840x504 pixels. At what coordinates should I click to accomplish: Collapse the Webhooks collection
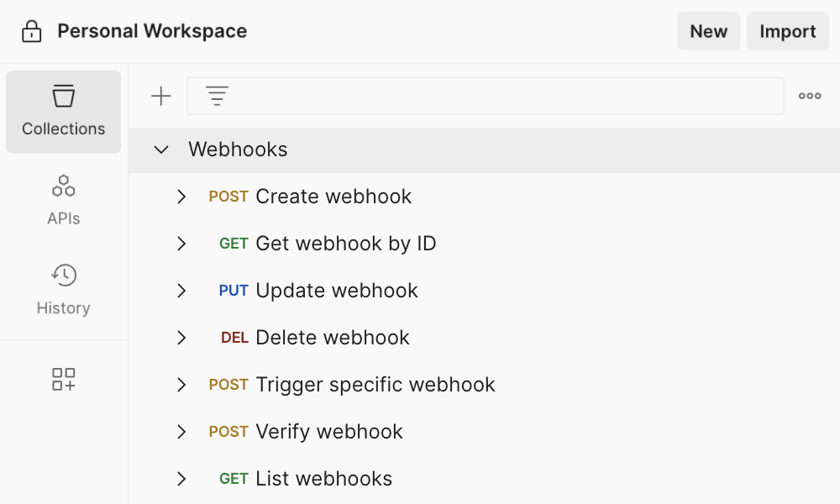point(161,150)
